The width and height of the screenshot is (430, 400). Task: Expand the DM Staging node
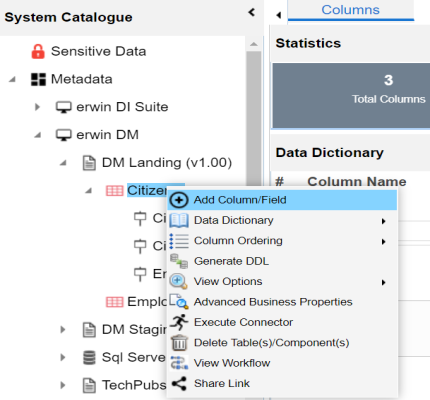coord(63,330)
